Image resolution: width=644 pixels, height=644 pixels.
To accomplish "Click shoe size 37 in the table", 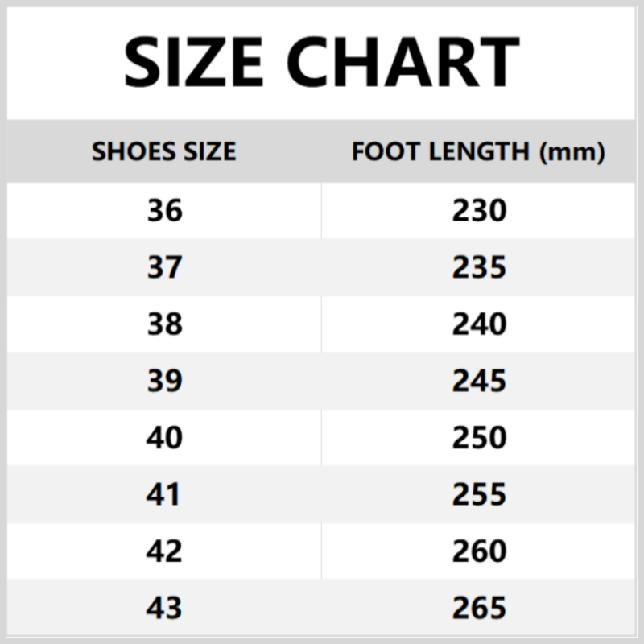I will coord(164,267).
